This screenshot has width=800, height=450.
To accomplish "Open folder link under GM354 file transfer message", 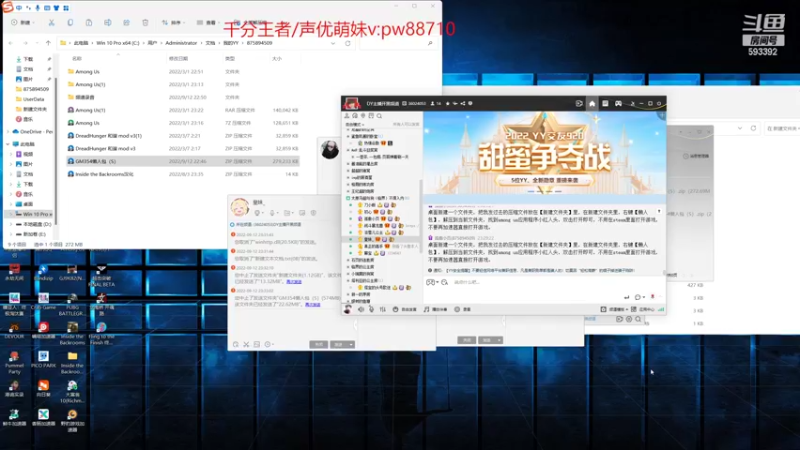I will (x=313, y=305).
